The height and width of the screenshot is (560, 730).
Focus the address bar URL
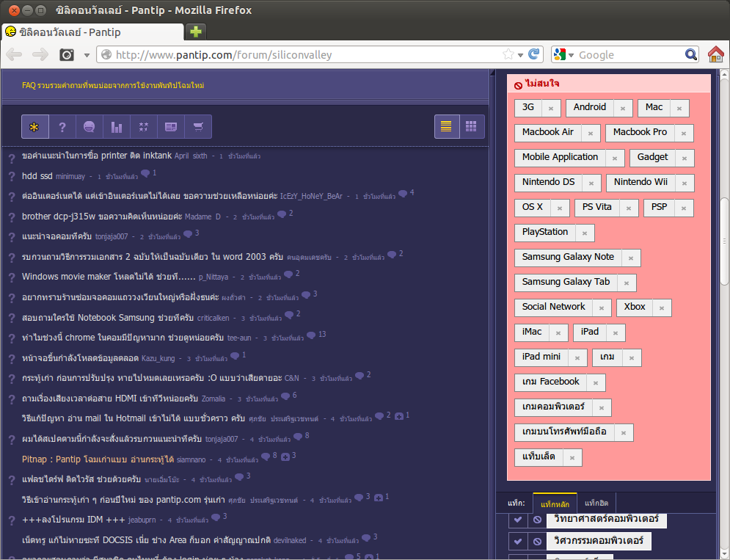pyautogui.click(x=307, y=55)
